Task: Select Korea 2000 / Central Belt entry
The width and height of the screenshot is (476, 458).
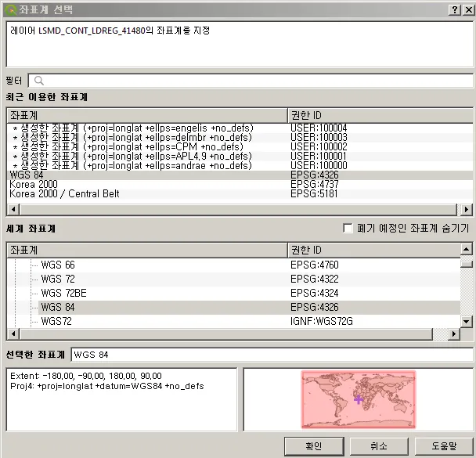Action: (x=64, y=193)
